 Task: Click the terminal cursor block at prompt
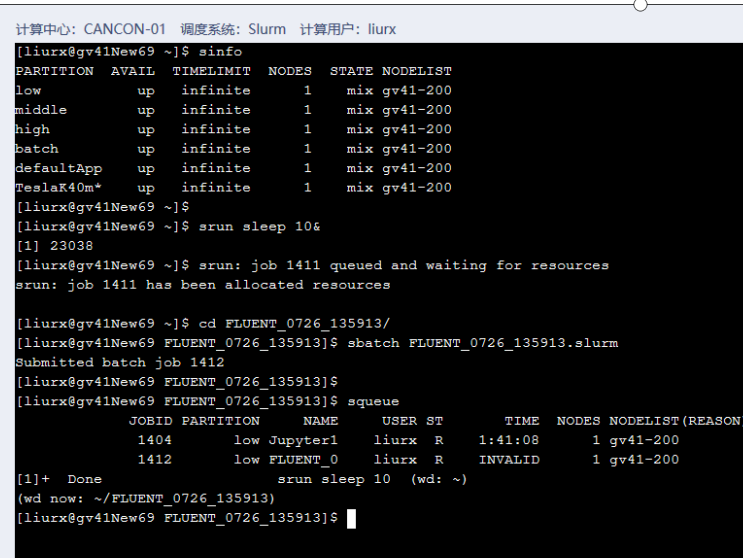click(x=350, y=518)
